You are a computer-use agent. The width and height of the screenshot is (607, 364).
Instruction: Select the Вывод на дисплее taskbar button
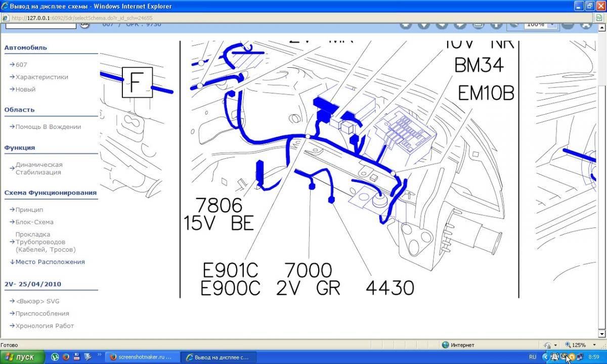coord(219,357)
